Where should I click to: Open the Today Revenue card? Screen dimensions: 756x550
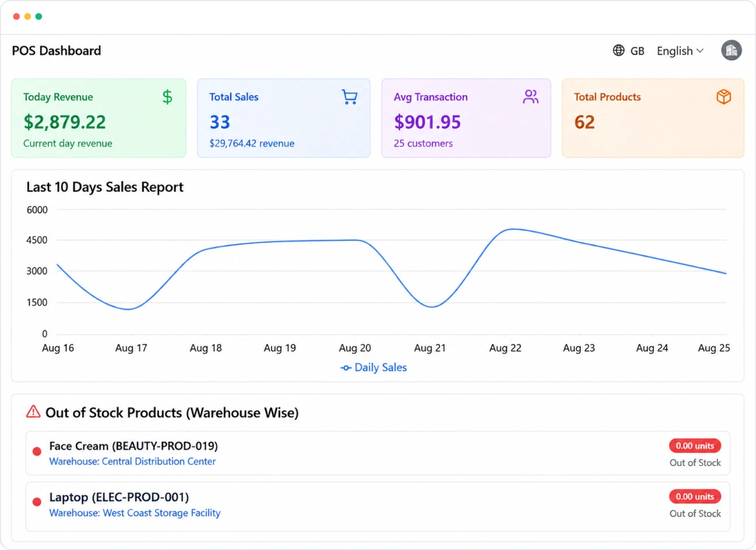pos(99,118)
